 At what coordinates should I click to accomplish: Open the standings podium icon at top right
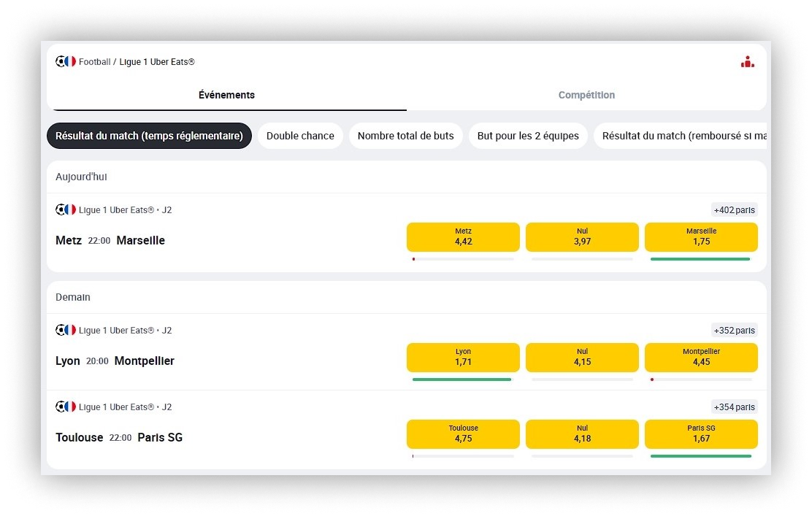(747, 61)
